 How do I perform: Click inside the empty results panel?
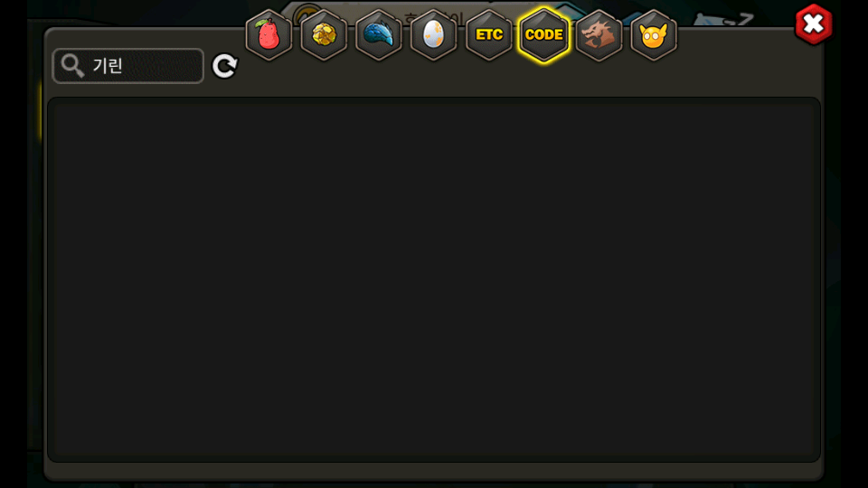pyautogui.click(x=433, y=279)
